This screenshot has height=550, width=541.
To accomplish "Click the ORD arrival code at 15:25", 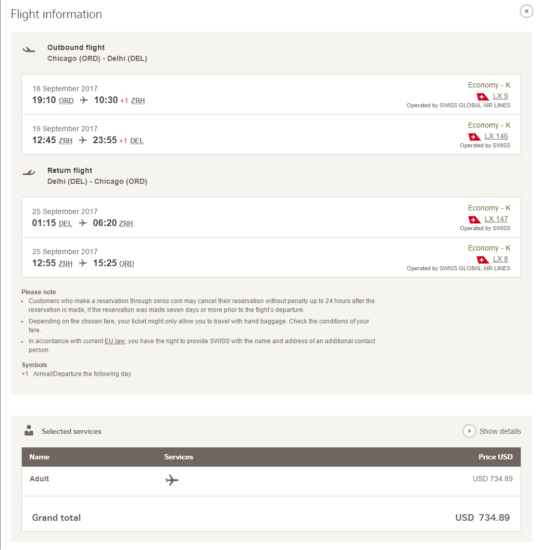I will tap(126, 263).
